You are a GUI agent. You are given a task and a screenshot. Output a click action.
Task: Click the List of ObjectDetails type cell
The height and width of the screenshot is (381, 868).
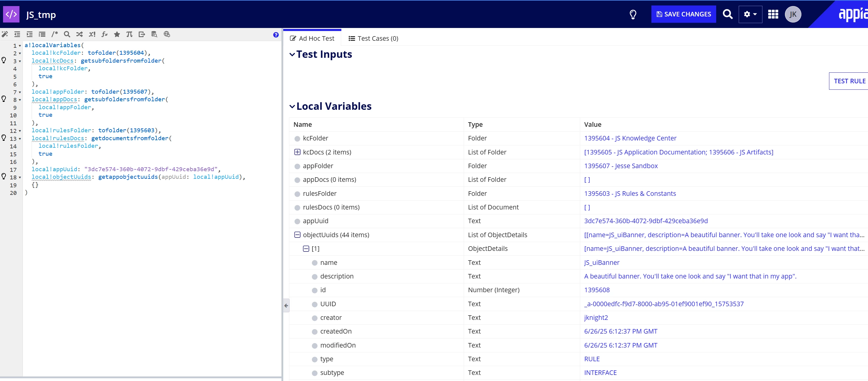tap(497, 235)
